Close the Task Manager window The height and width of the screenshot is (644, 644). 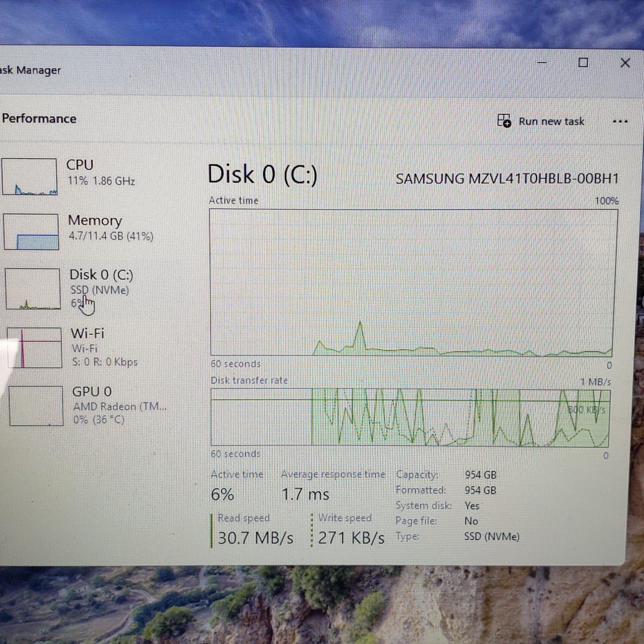[x=625, y=63]
